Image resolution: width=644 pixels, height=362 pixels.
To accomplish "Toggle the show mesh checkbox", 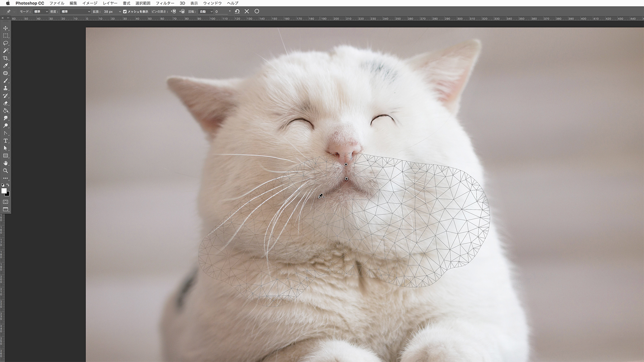I will (125, 11).
